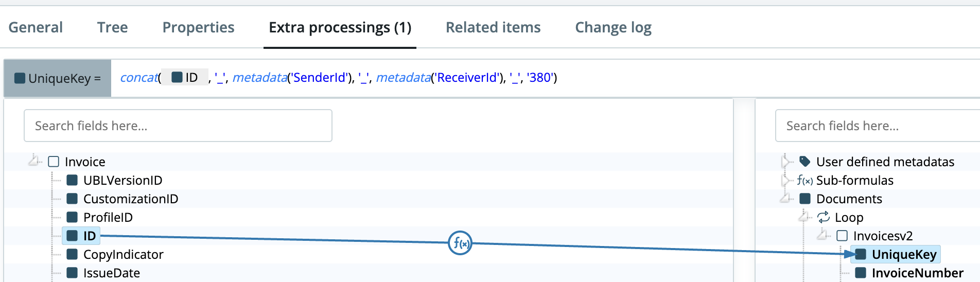Viewport: 980px width, 282px height.
Task: Select the InvoiceNumber target field
Action: click(x=917, y=273)
